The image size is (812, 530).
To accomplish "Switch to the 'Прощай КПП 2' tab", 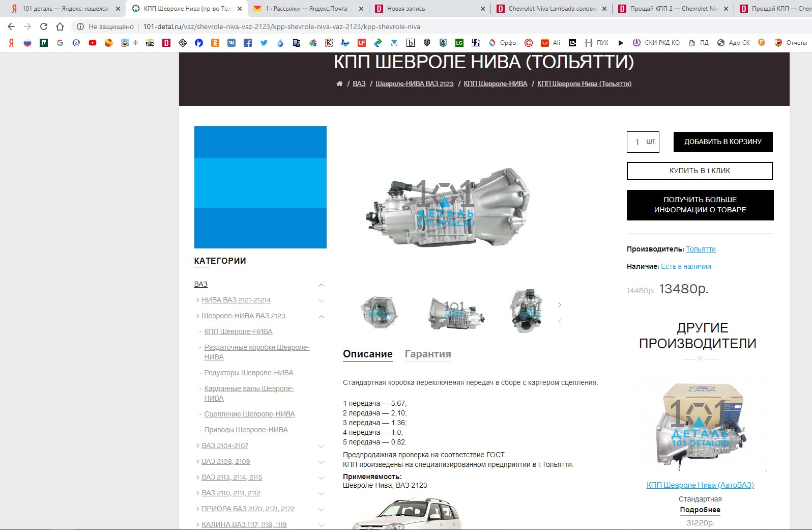I will (x=673, y=9).
